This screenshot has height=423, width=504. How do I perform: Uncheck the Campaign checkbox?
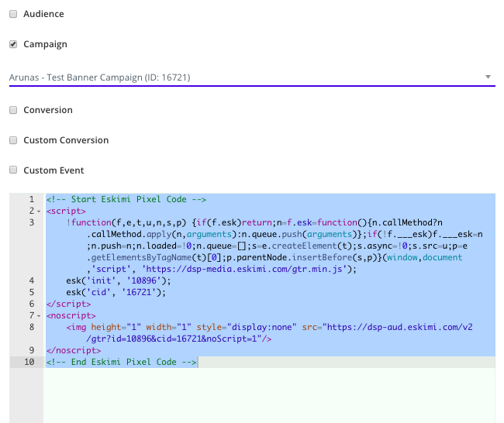point(13,44)
